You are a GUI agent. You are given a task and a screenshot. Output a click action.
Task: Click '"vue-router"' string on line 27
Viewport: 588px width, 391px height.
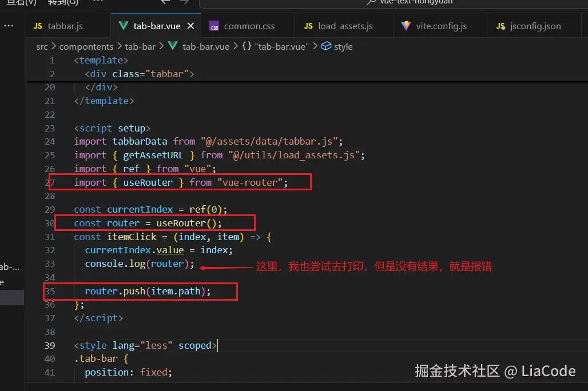pos(250,182)
